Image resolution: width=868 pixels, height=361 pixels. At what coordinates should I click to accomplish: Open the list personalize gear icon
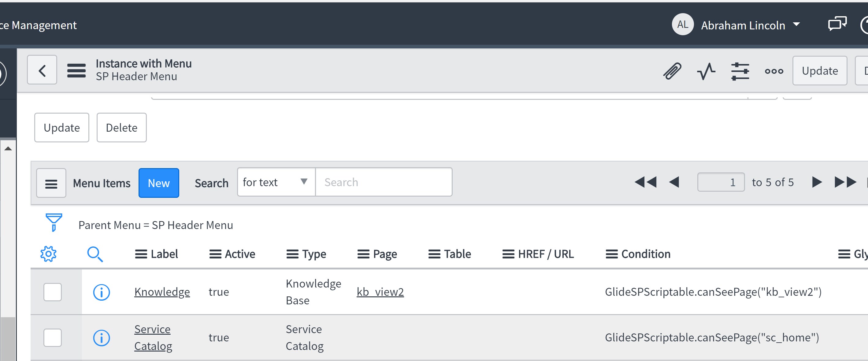(49, 254)
